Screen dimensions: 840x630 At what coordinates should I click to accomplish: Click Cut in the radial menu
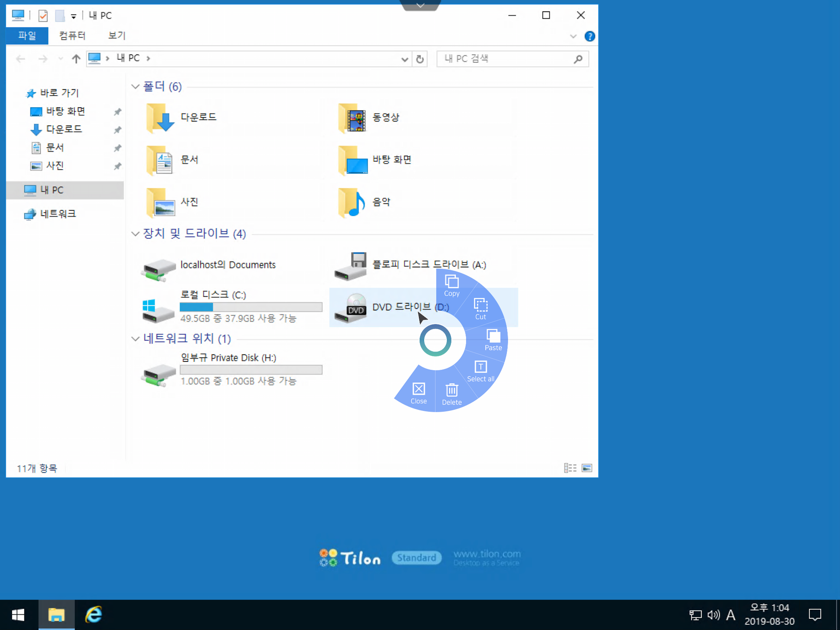tap(480, 309)
